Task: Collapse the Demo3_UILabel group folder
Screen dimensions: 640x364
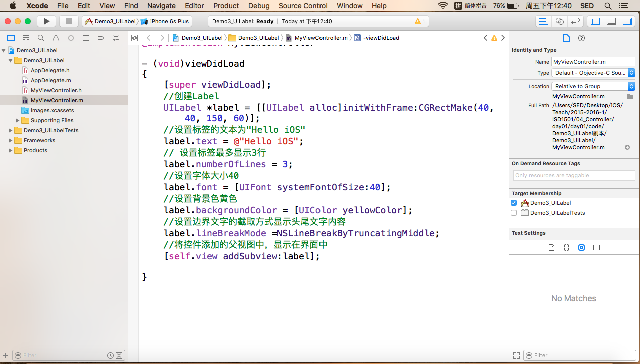Action: pos(11,60)
